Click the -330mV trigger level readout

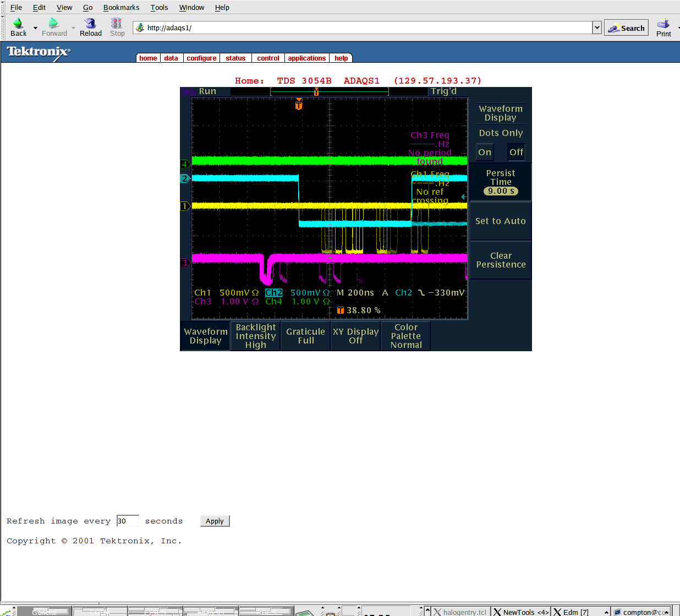point(446,293)
